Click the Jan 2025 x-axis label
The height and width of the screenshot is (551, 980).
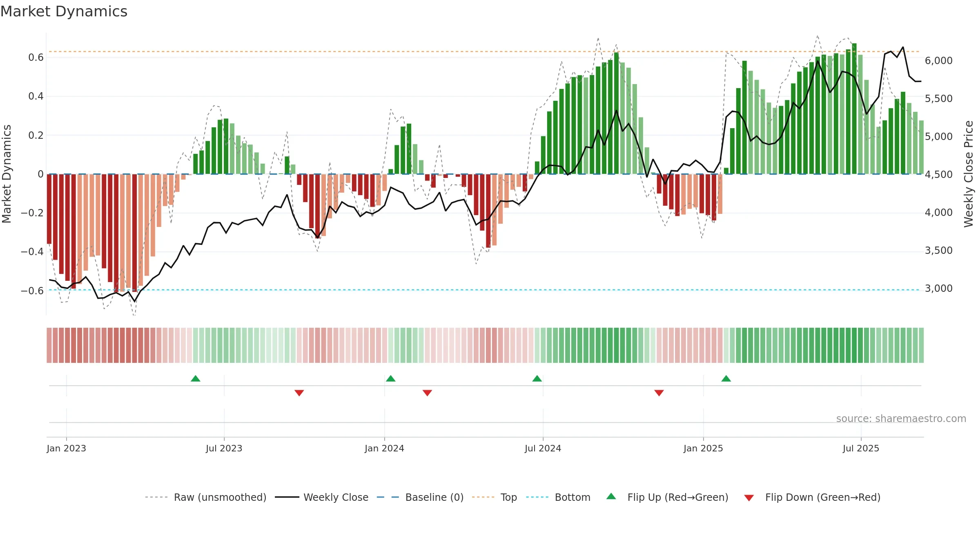click(704, 449)
